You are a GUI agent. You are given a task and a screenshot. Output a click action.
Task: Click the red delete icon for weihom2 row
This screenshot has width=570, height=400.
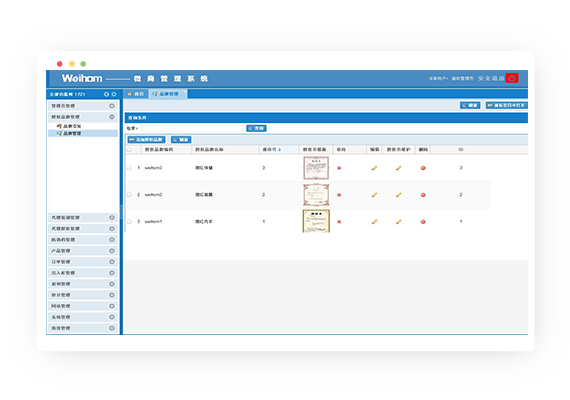423,195
